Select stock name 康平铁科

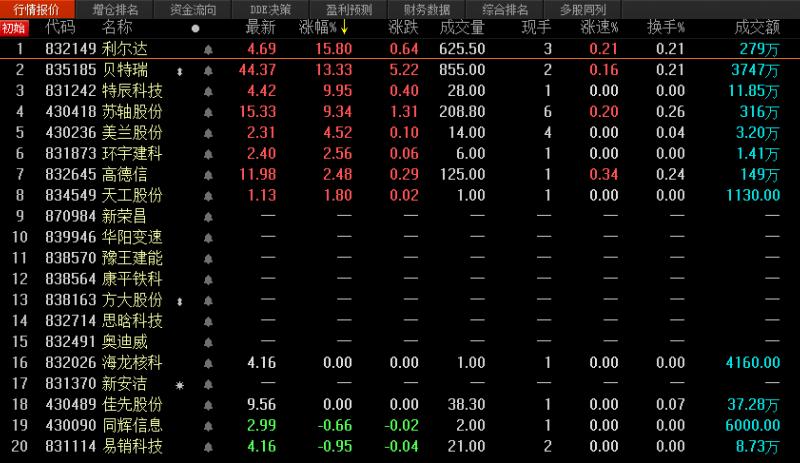(132, 279)
